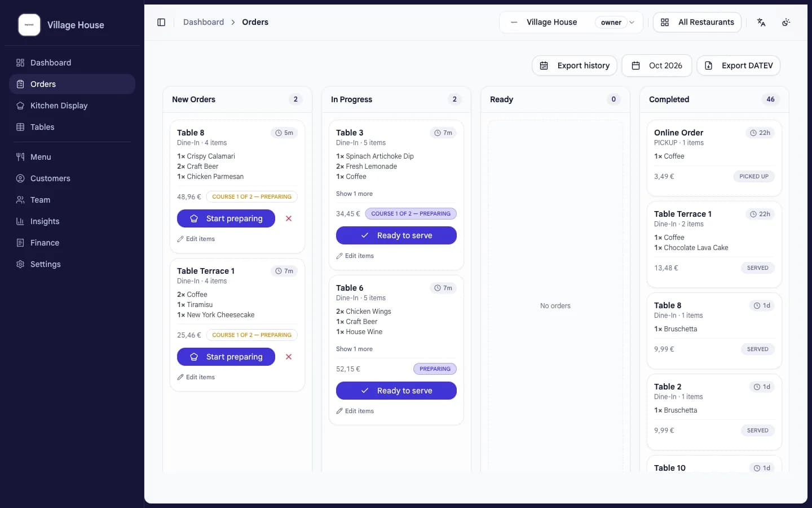Screen dimensions: 812x508
Task: Toggle the sidebar panel icon
Action: point(161,22)
